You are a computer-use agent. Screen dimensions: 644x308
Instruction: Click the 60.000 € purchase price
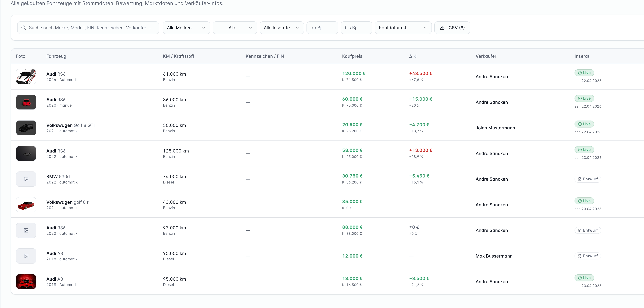[x=352, y=99]
